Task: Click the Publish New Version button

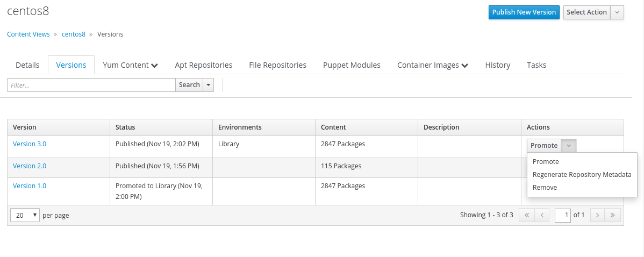Action: tap(524, 12)
